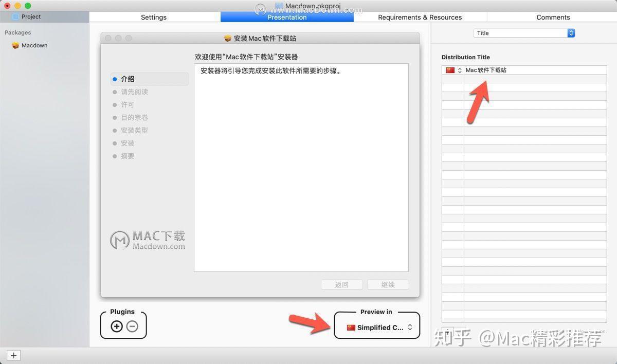
Task: Select the 介绍 installer step
Action: point(128,79)
